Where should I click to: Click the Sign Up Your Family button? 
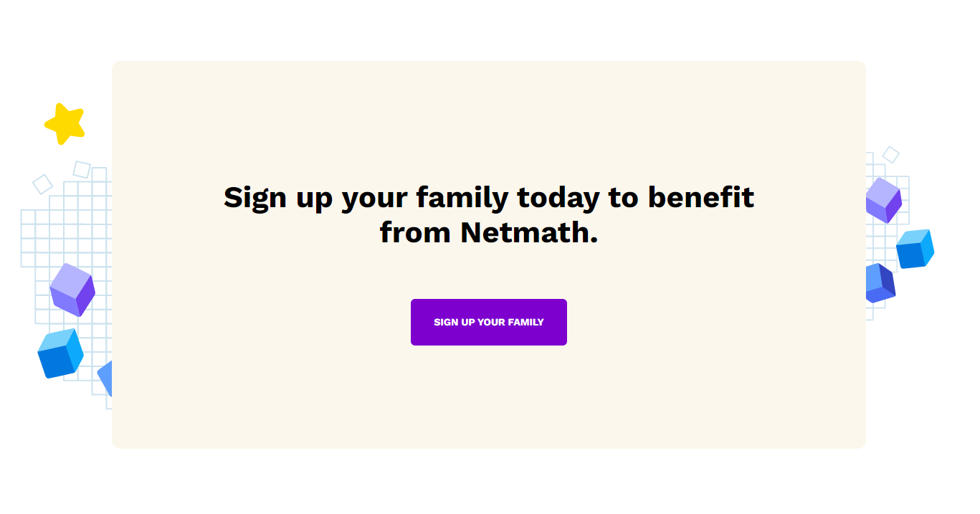coord(488,322)
